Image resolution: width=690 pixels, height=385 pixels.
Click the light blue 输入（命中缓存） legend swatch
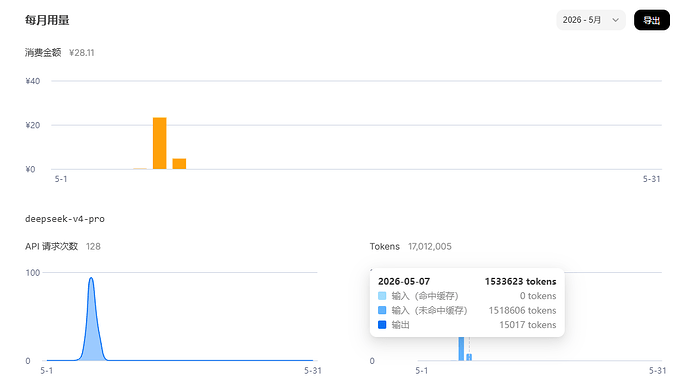click(x=382, y=296)
